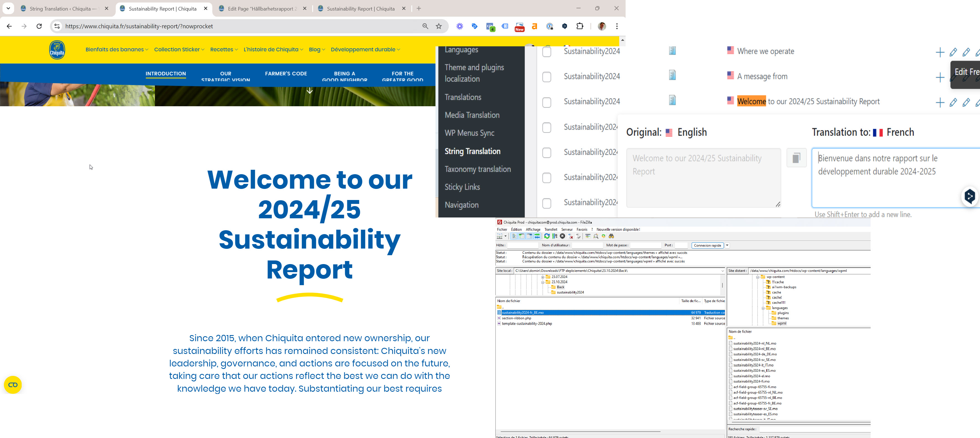Open Media Translation in WPML sidebar
Viewport: 980px width, 438px height.
coord(472,115)
